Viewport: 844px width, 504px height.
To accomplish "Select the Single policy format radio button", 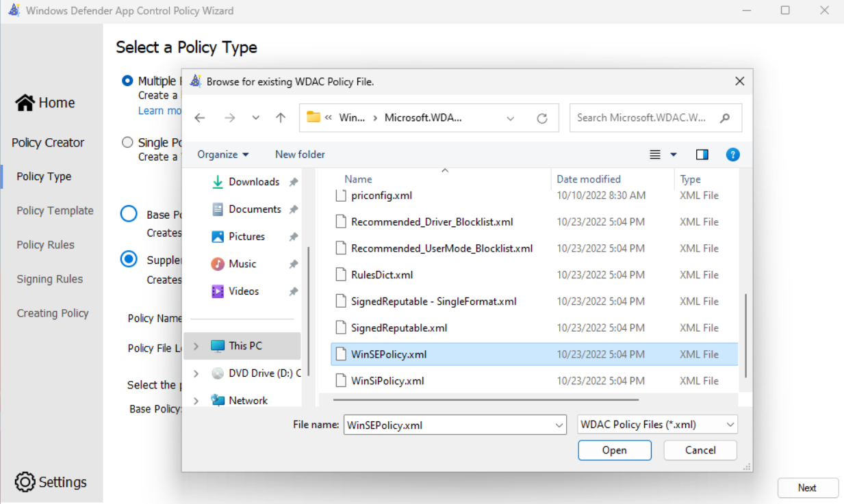I will click(127, 142).
